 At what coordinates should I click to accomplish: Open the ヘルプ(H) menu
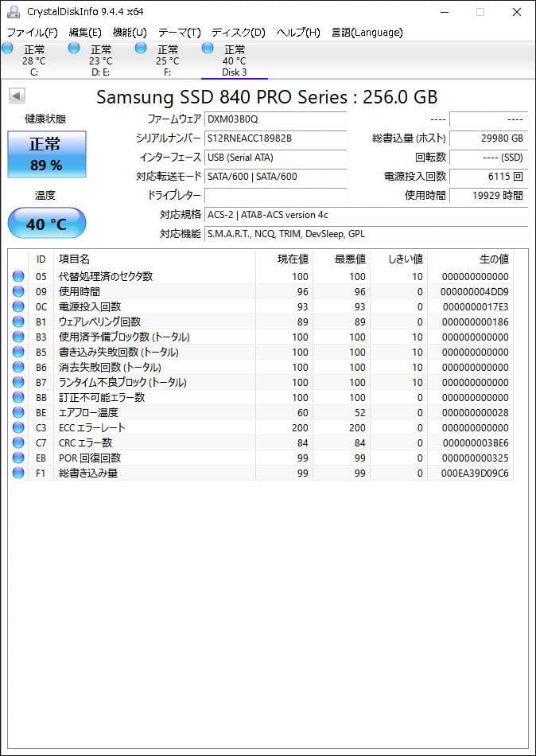298,33
